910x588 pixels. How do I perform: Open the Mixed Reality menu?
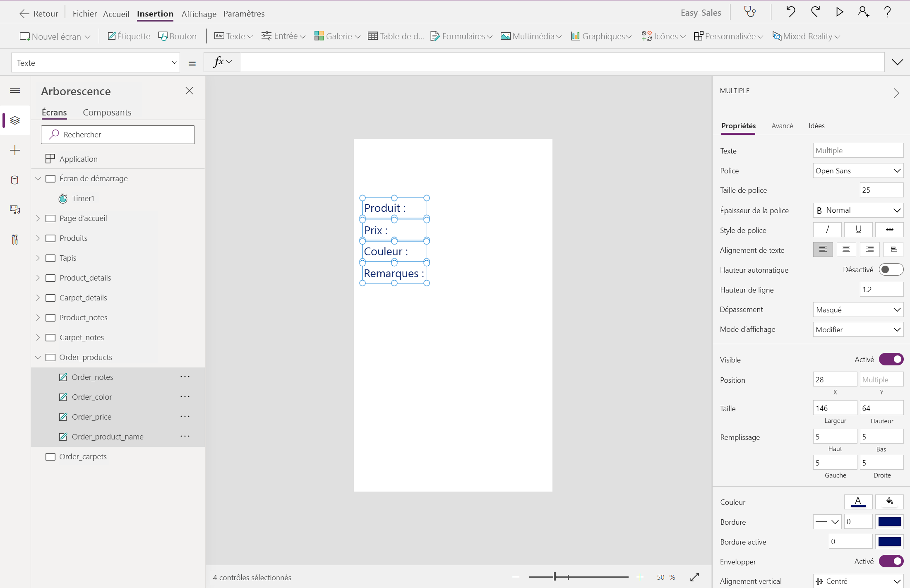[x=806, y=36]
